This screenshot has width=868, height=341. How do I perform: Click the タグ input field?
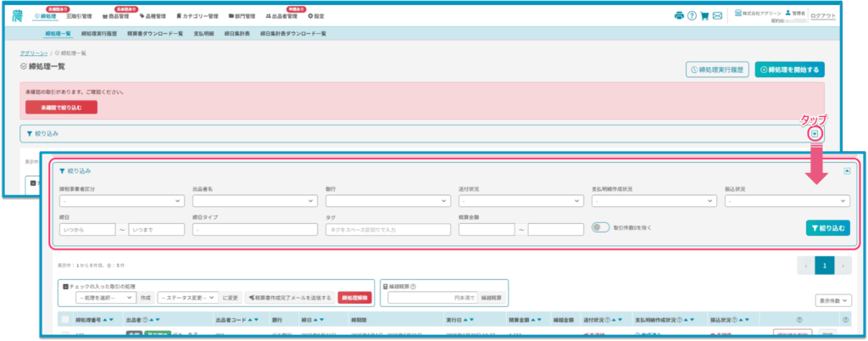click(387, 229)
